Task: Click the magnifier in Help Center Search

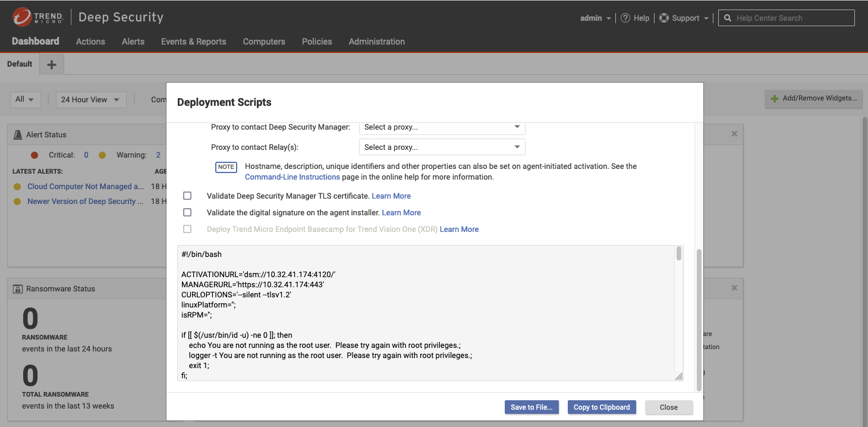Action: [x=728, y=18]
